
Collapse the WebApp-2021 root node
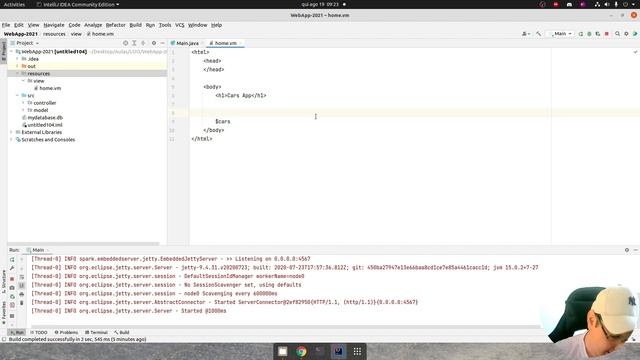point(12,52)
